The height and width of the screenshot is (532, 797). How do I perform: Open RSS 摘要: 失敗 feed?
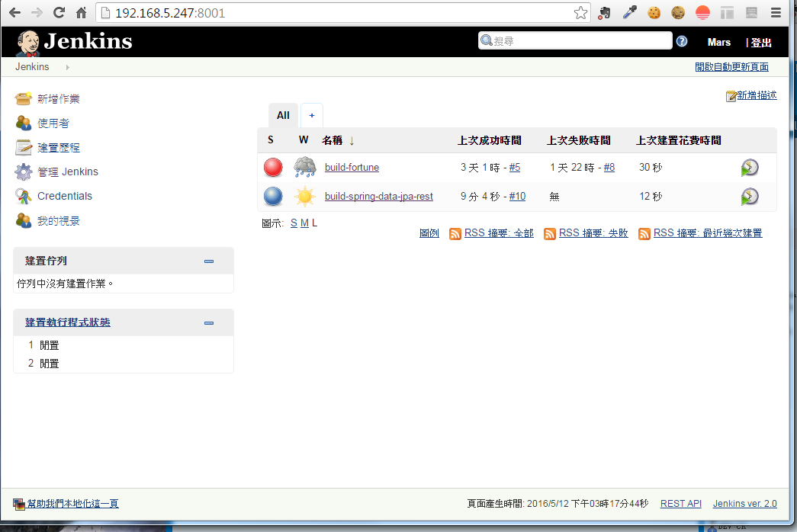[x=593, y=233]
